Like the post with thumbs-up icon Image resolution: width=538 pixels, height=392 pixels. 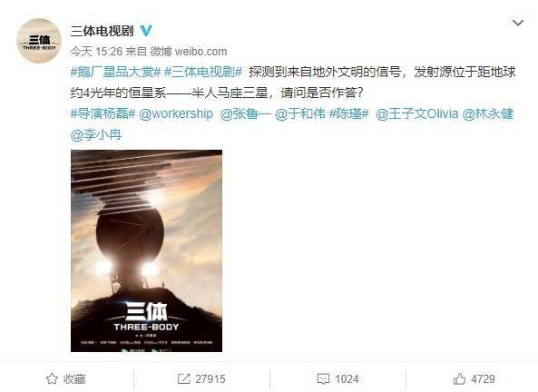[459, 378]
